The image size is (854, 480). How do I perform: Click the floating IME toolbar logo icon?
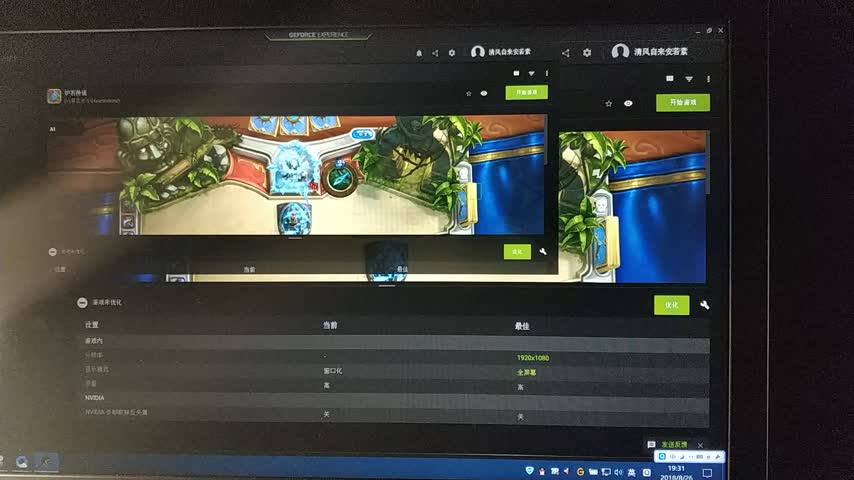pos(662,457)
